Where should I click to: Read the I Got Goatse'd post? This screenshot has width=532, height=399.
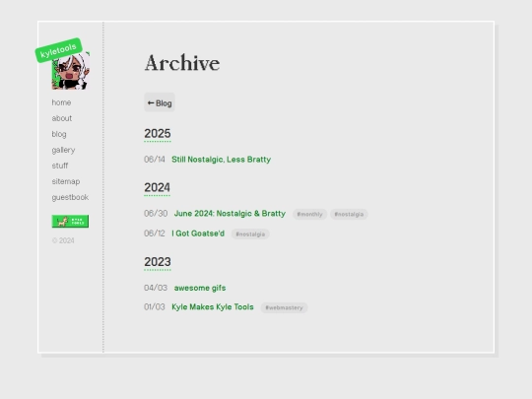198,233
